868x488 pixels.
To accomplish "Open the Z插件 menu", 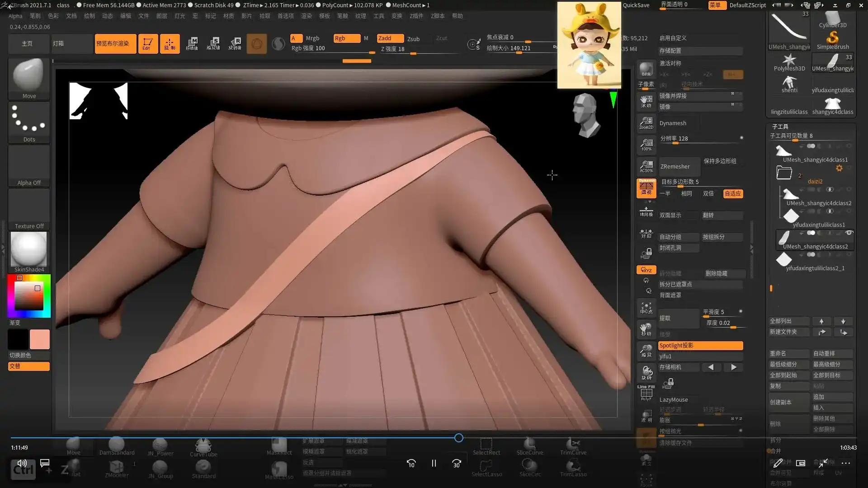I will [x=416, y=16].
